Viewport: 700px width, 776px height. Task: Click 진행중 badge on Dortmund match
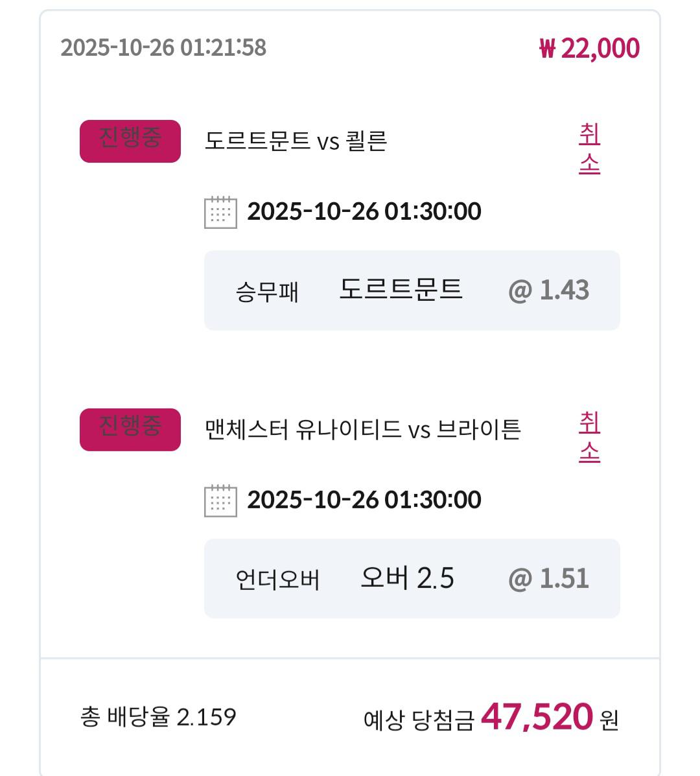point(130,141)
